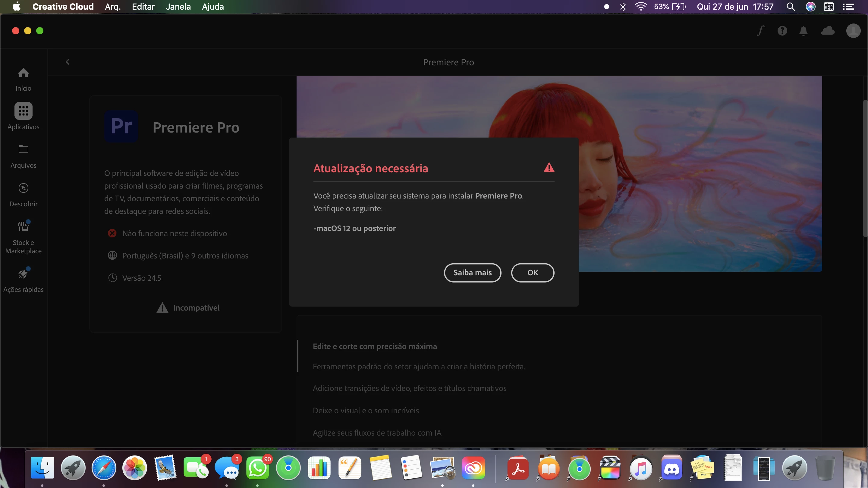Open the fonts (f) icon
The image size is (868, 488).
coord(760,31)
